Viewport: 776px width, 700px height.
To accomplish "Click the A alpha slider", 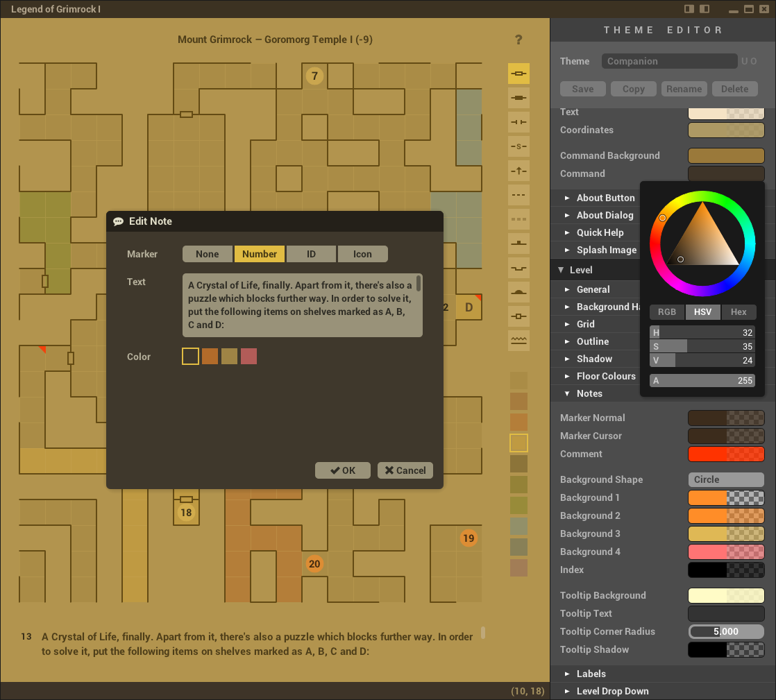I will tap(702, 380).
